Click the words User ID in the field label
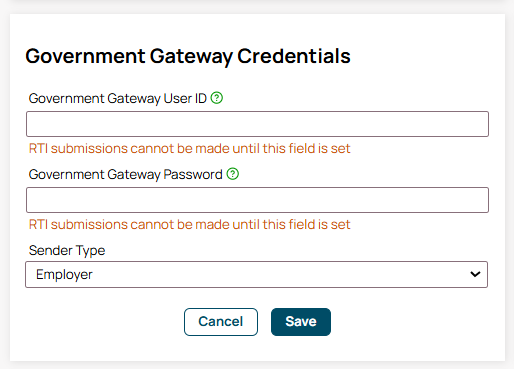Viewport: 514px width, 369px height. 185,98
